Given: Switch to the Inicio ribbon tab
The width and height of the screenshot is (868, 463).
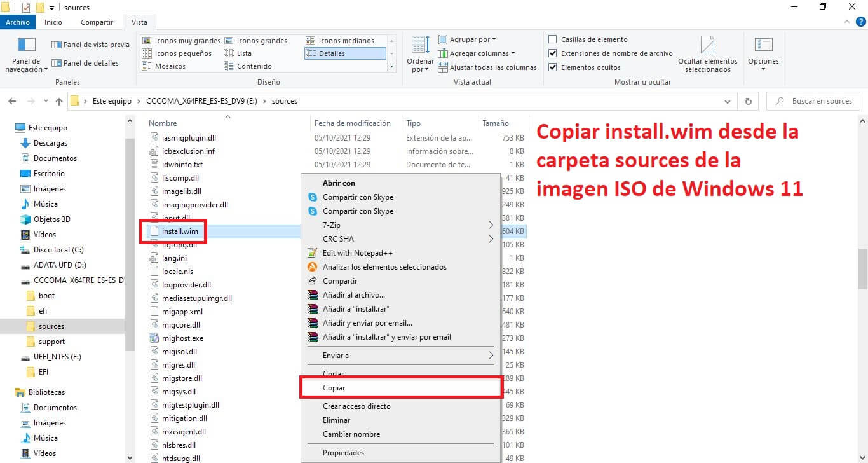Looking at the screenshot, I should coord(53,22).
